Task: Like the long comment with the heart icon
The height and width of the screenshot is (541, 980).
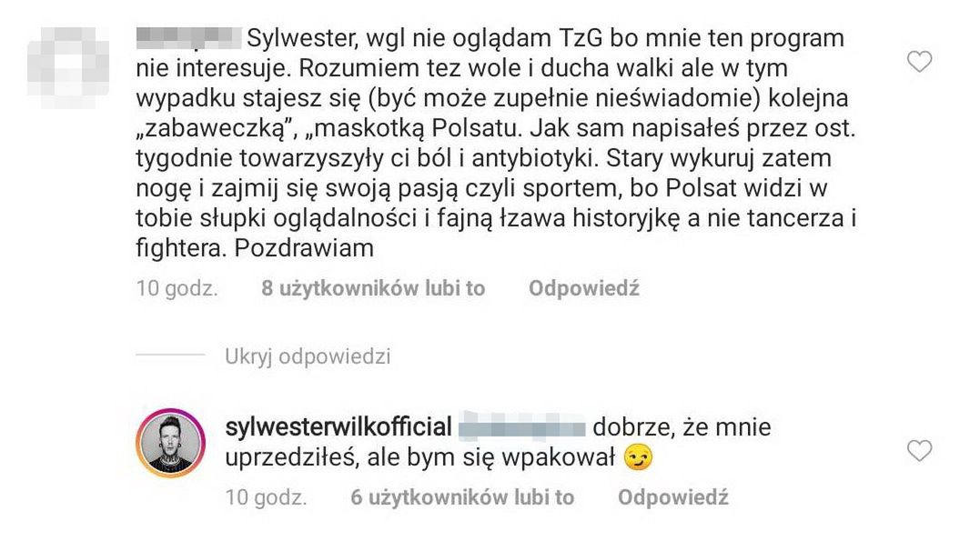Action: coord(919,61)
